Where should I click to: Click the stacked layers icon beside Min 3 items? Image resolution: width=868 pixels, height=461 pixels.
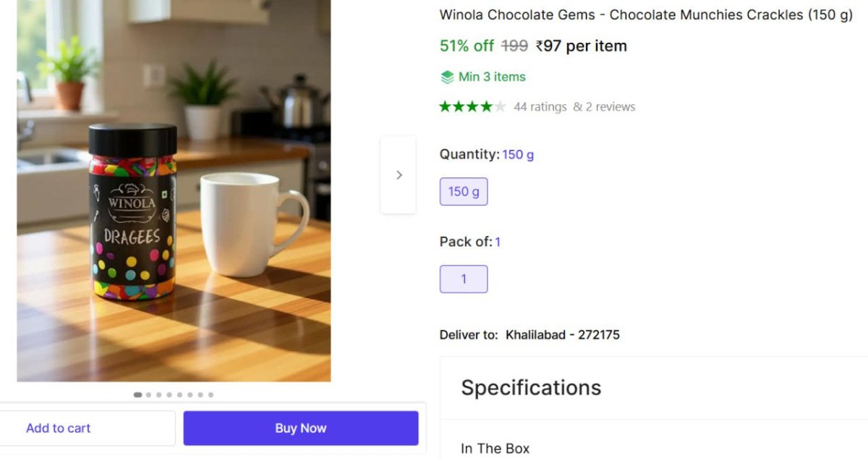click(x=447, y=77)
